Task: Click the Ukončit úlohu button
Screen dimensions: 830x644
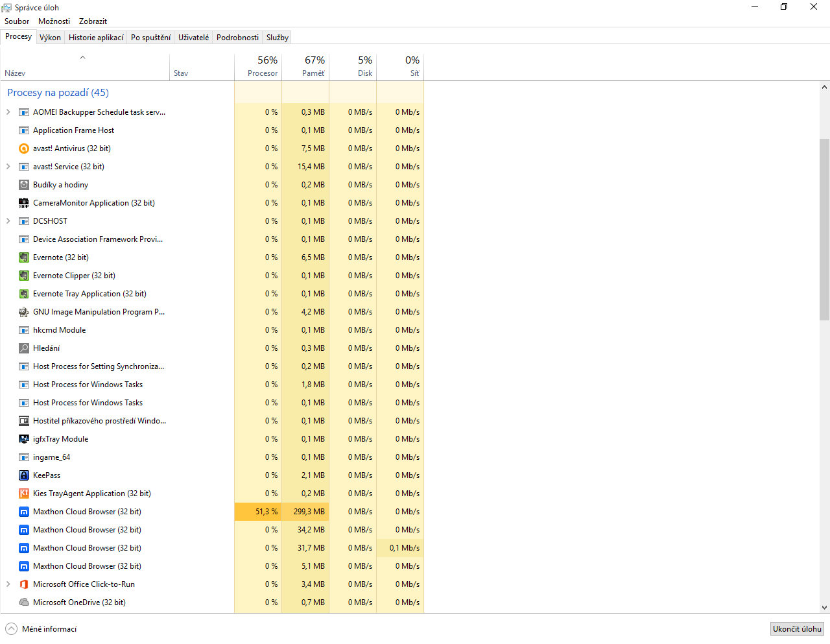Action: click(797, 629)
